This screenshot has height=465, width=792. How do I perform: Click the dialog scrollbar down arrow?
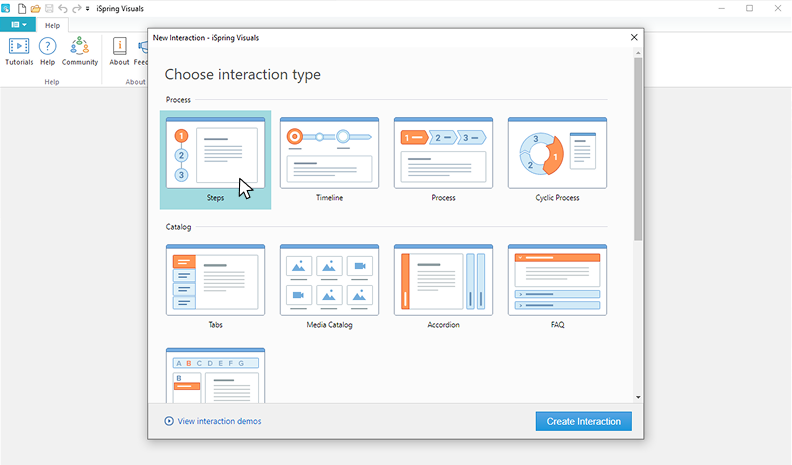pyautogui.click(x=638, y=397)
